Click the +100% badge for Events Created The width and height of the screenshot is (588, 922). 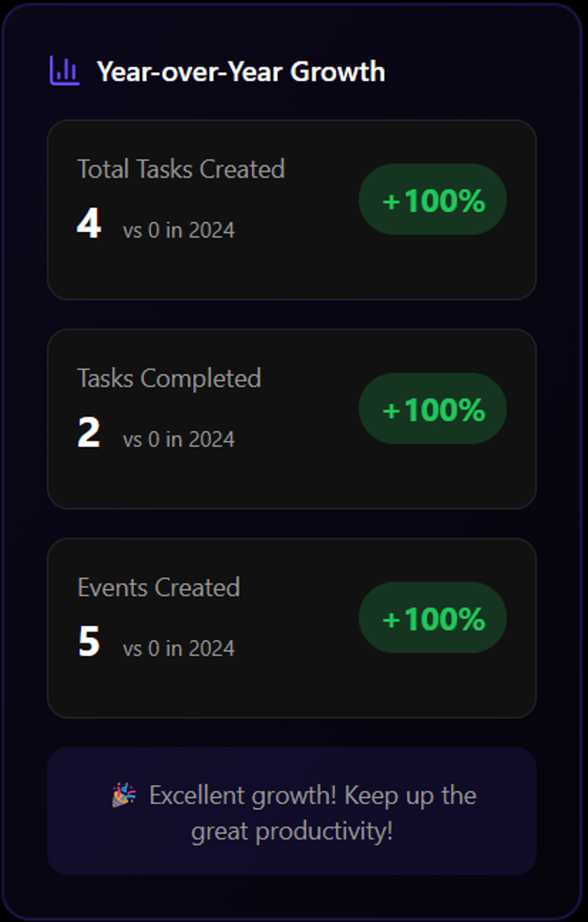[x=433, y=618]
